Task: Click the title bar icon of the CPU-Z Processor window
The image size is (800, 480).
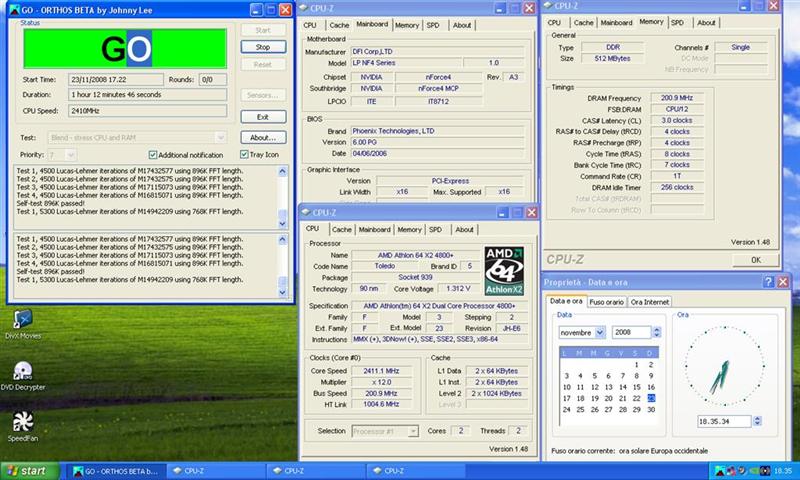Action: click(x=306, y=212)
